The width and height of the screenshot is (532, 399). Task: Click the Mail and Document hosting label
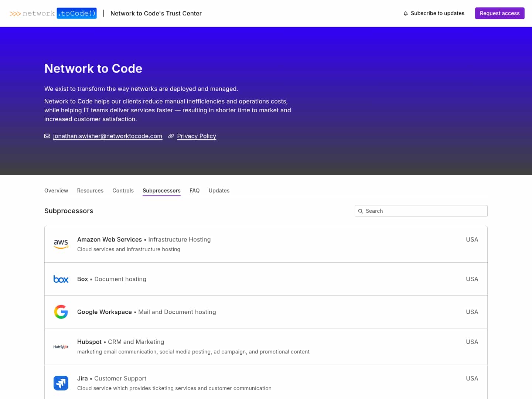pos(177,312)
